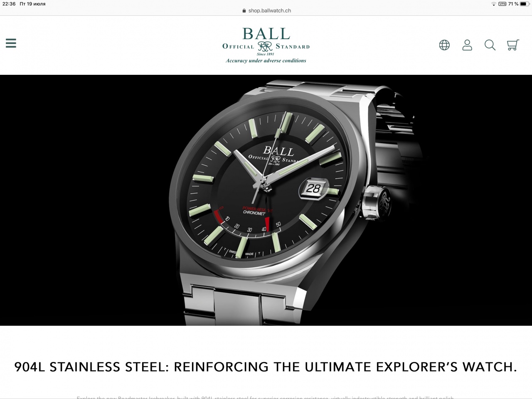Screen dimensions: 532x399
Task: Tap the date Пт 19 июля
Action: click(32, 4)
